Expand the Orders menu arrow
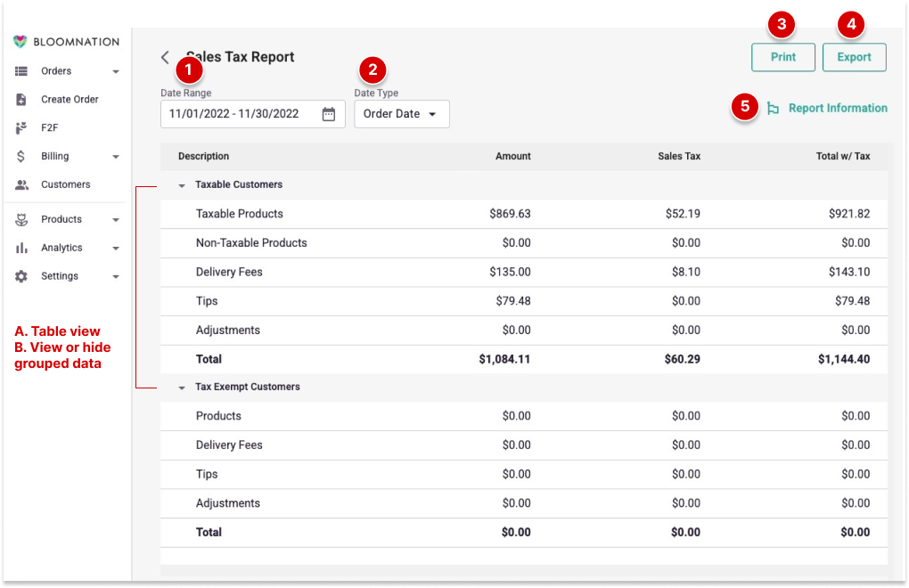This screenshot has height=588, width=909. 116,71
